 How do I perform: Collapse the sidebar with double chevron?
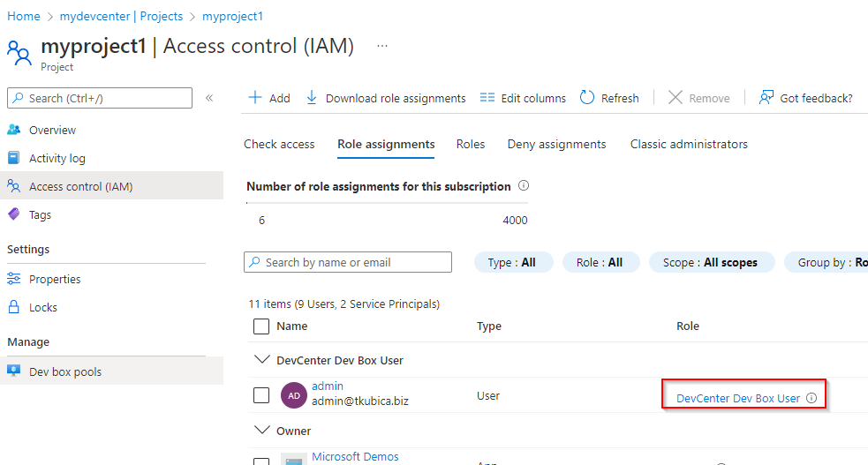(x=209, y=98)
